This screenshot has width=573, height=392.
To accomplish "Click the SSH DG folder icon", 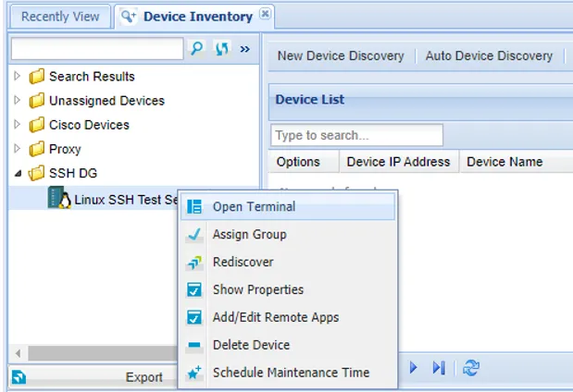I will 36,173.
